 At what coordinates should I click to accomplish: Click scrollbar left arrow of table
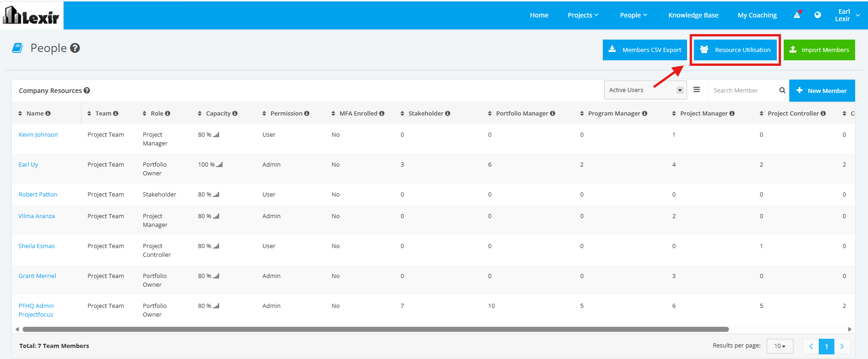coord(17,329)
